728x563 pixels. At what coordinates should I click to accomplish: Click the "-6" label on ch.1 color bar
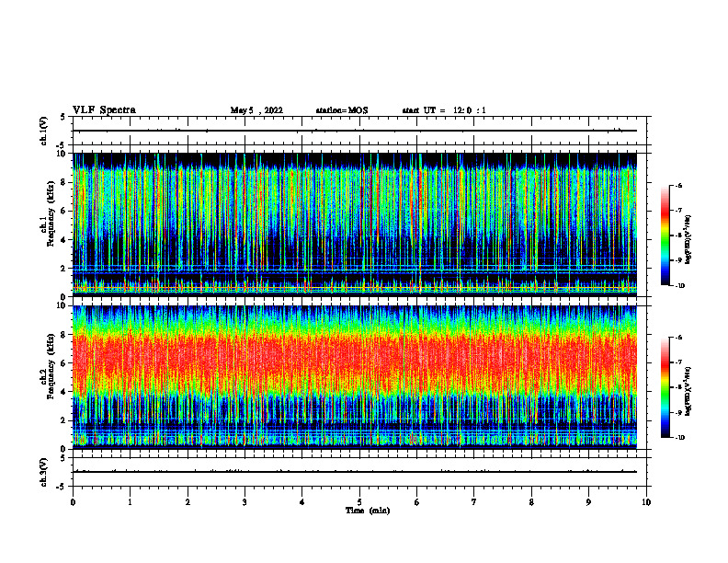[x=678, y=186]
